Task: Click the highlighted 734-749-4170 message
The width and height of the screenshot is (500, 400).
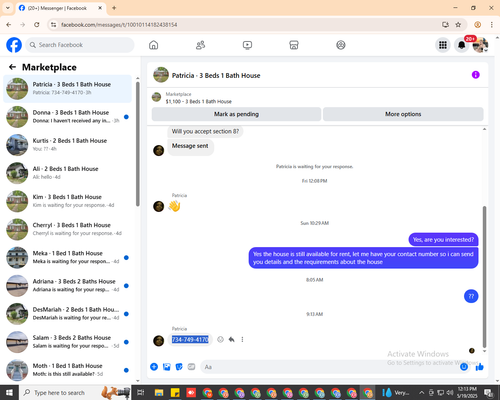Action: [x=190, y=339]
